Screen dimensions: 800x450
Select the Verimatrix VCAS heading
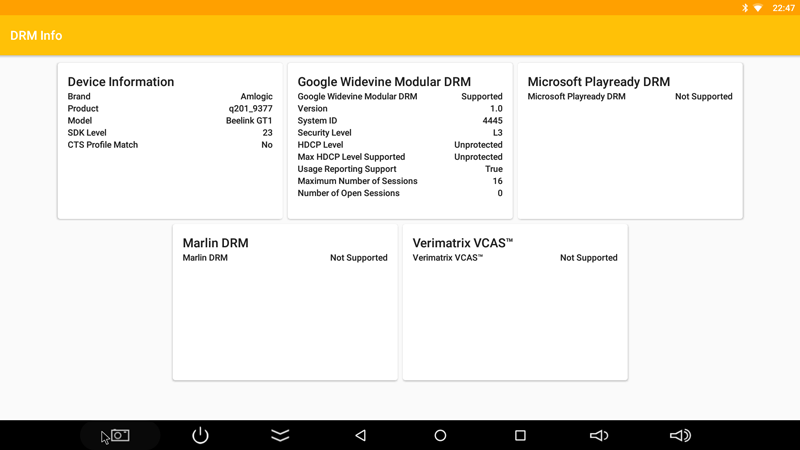point(463,243)
